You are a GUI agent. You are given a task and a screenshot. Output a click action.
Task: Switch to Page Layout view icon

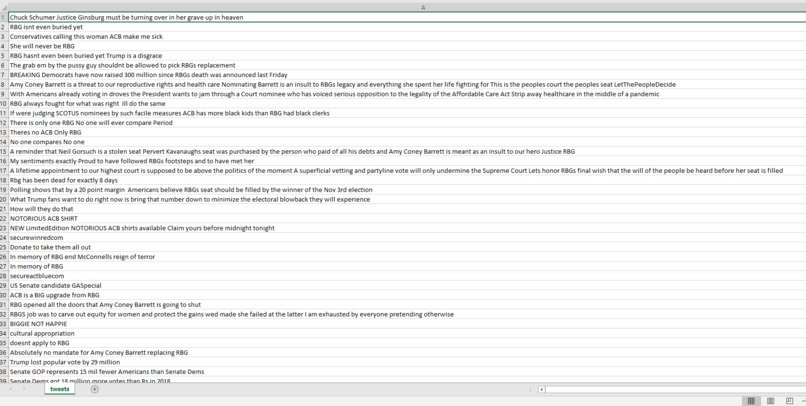pyautogui.click(x=770, y=401)
